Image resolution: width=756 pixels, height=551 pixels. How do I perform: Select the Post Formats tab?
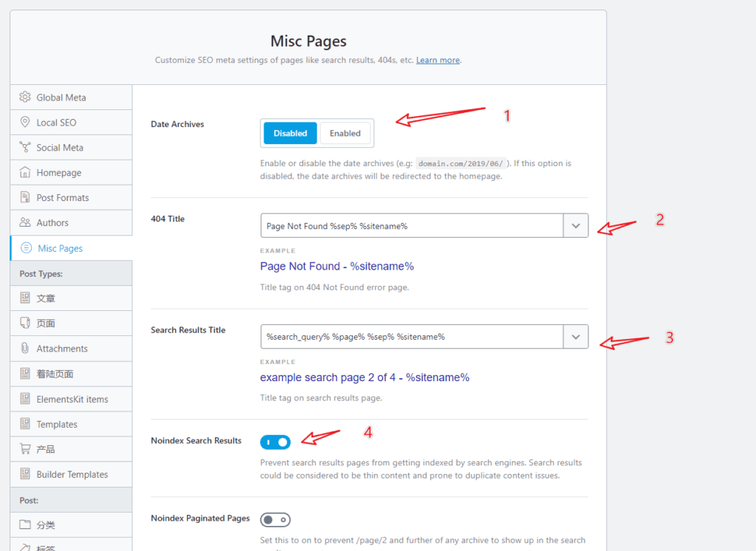(x=72, y=198)
